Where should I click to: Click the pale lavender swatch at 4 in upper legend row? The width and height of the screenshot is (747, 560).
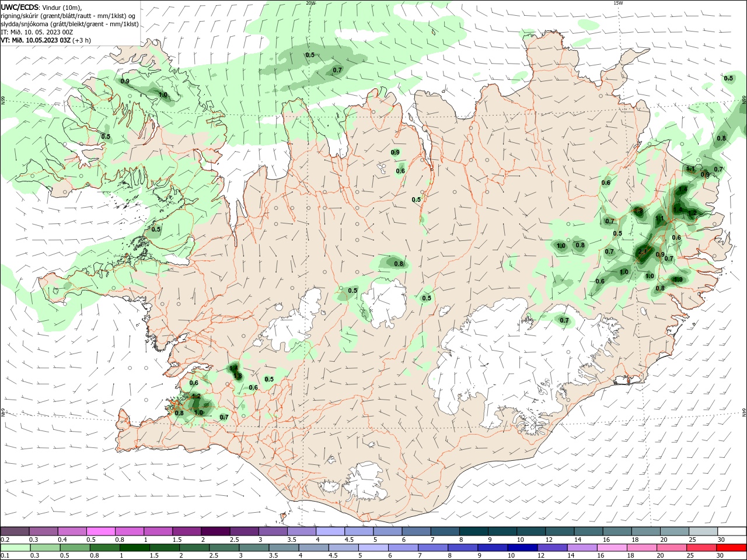click(330, 531)
